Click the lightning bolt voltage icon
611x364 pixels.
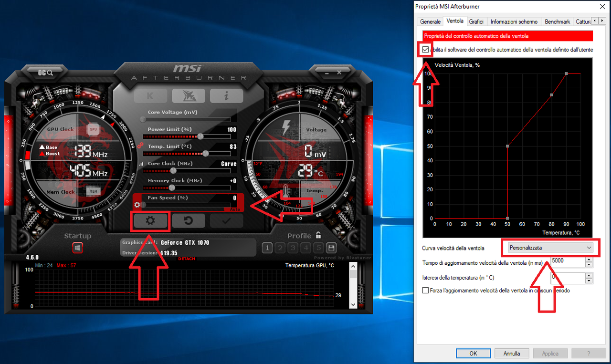coord(286,127)
